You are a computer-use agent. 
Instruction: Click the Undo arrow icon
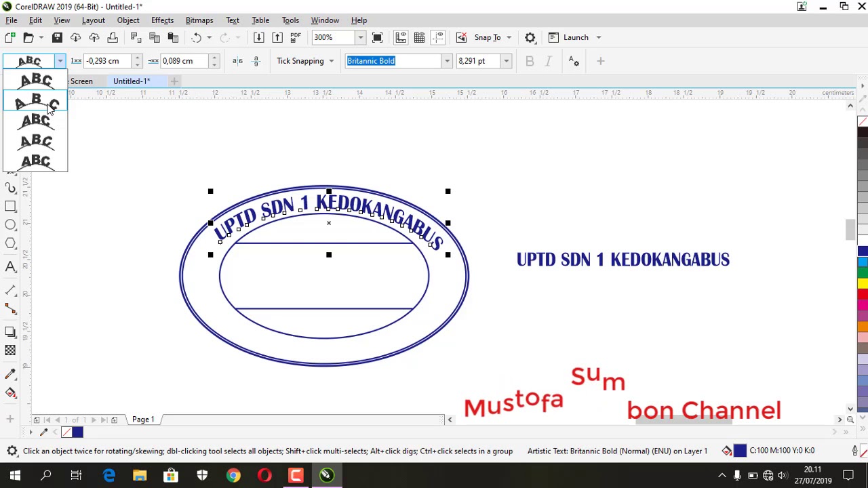coord(196,37)
